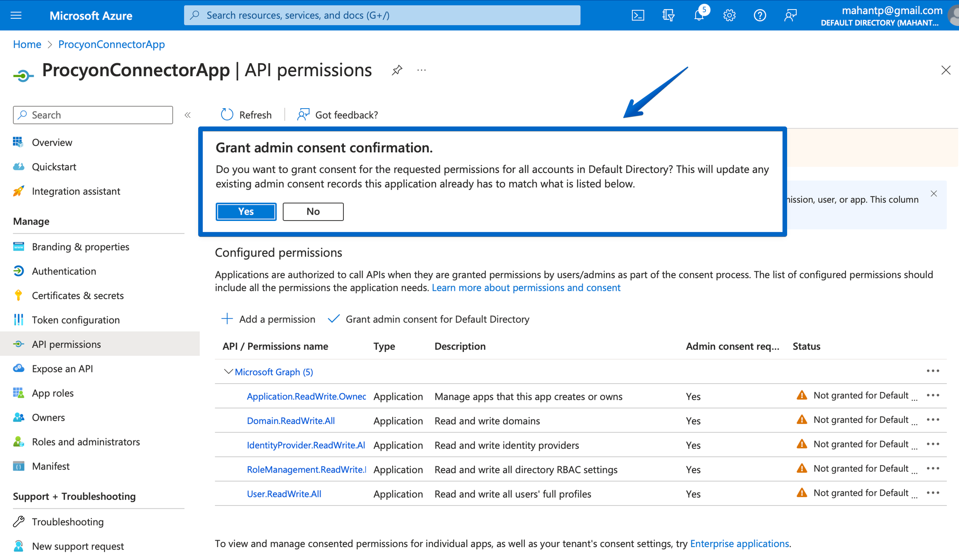Open the Cloud Shell icon
959x560 pixels.
(x=638, y=15)
